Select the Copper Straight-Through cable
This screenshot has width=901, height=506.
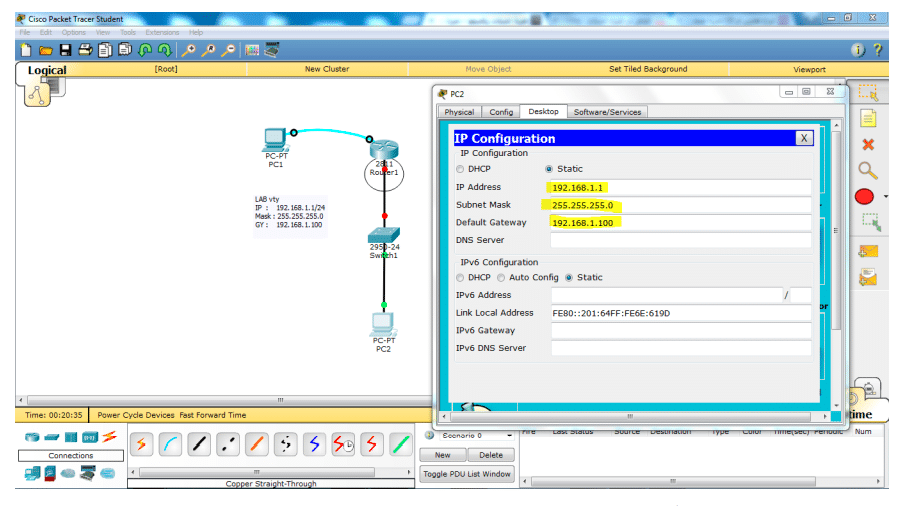click(199, 444)
